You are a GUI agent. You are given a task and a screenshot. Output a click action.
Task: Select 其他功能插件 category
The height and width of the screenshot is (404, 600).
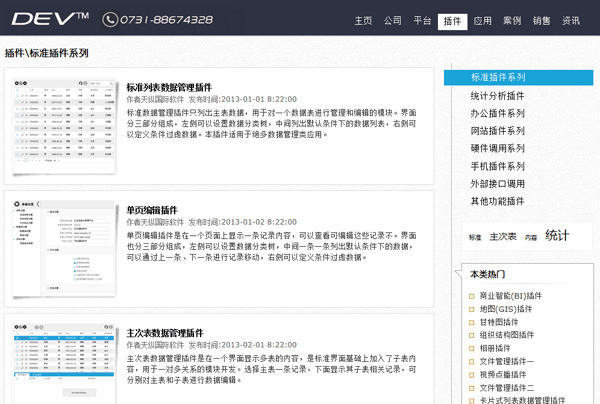click(x=497, y=201)
